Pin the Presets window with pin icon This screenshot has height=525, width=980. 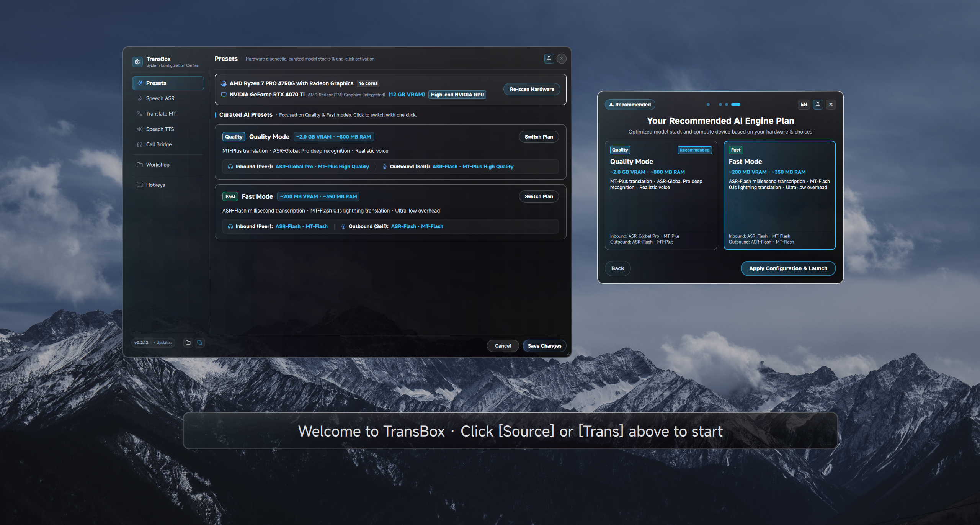pyautogui.click(x=549, y=59)
